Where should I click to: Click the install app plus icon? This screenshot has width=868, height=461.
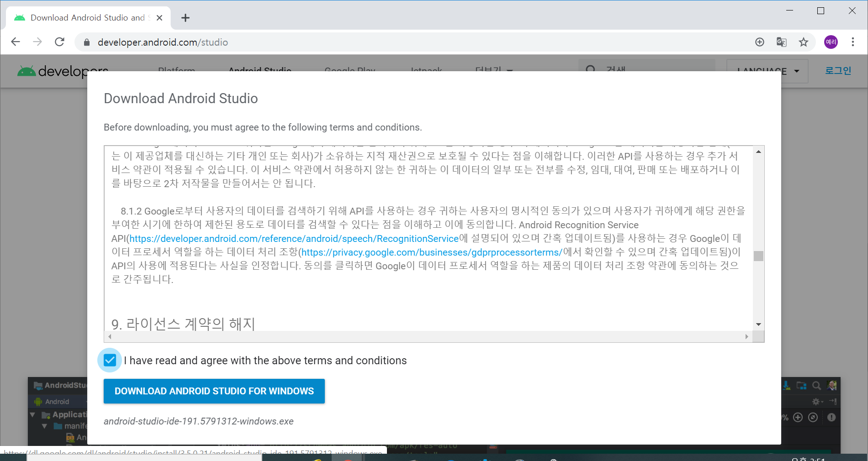pos(760,42)
